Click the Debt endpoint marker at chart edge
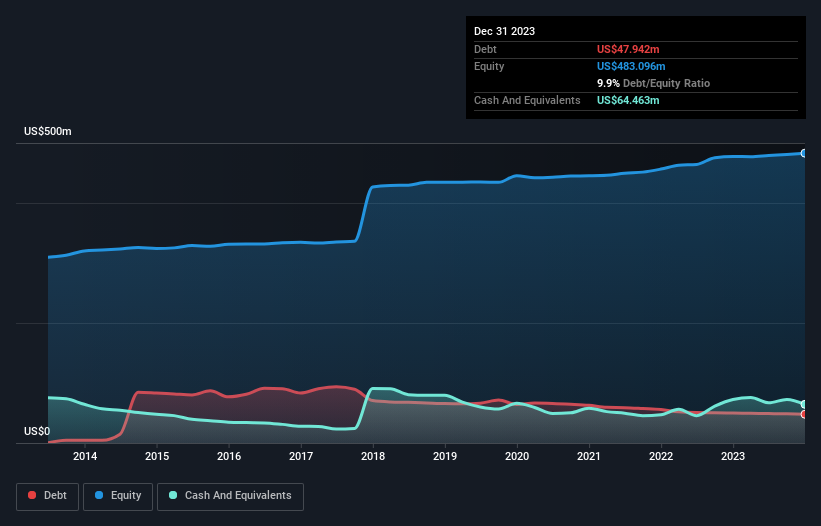This screenshot has height=526, width=821. pyautogui.click(x=804, y=415)
